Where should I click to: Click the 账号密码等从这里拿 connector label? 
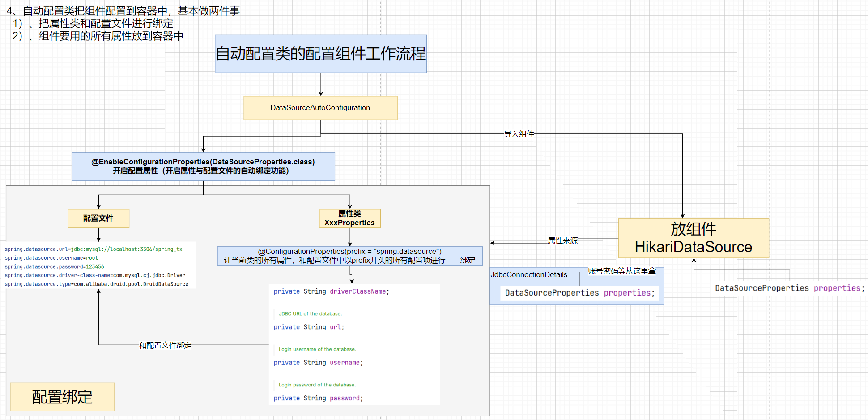[621, 271]
